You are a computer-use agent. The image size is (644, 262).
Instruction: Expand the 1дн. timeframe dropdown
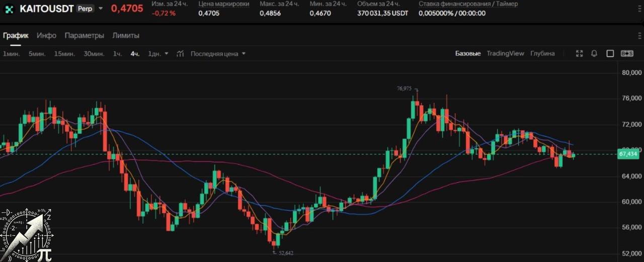167,53
